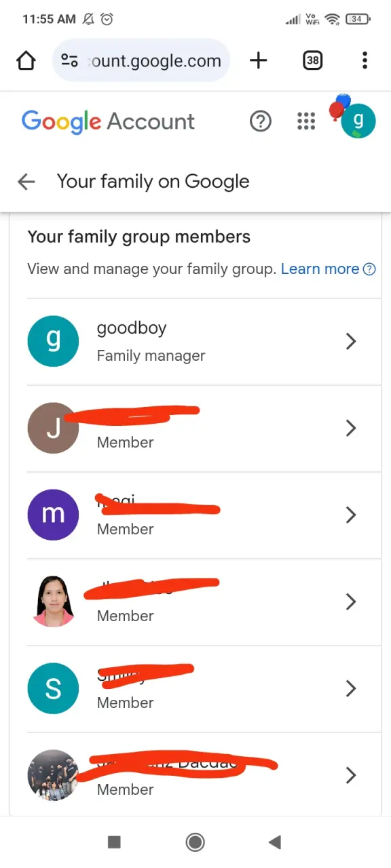Screen dimensions: 391x868
Task: Open the profile avatar with letter g
Action: (x=358, y=121)
